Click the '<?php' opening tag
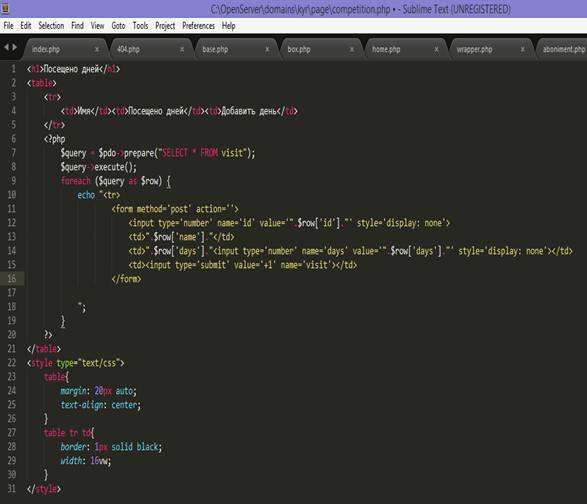 pos(54,139)
